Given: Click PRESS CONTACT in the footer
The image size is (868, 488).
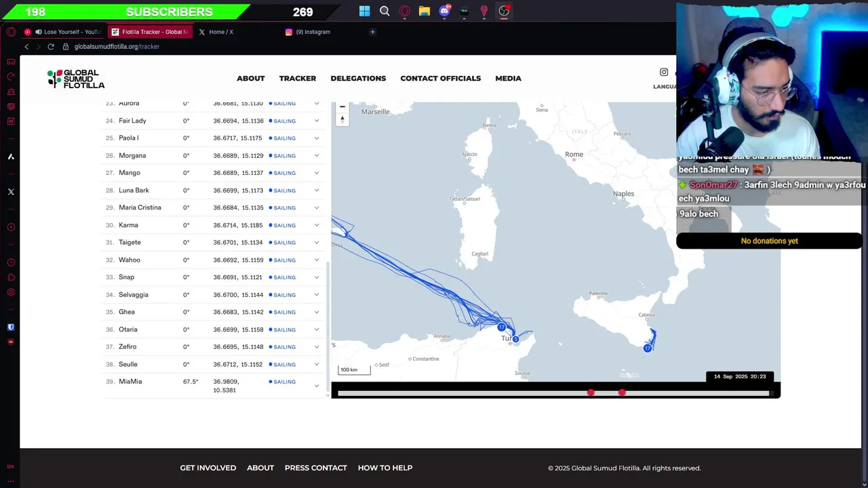Looking at the screenshot, I should (316, 468).
